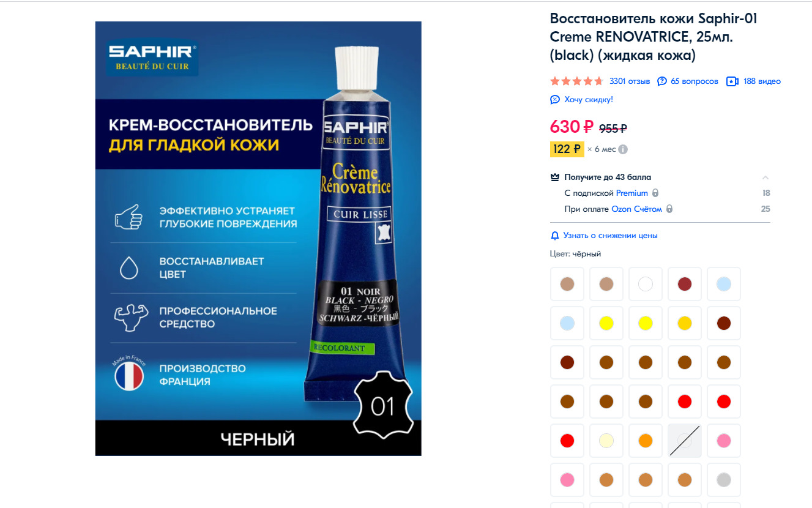The image size is (812, 508).
Task: Click the info icon next to × 6 мес
Action: pyautogui.click(x=623, y=149)
